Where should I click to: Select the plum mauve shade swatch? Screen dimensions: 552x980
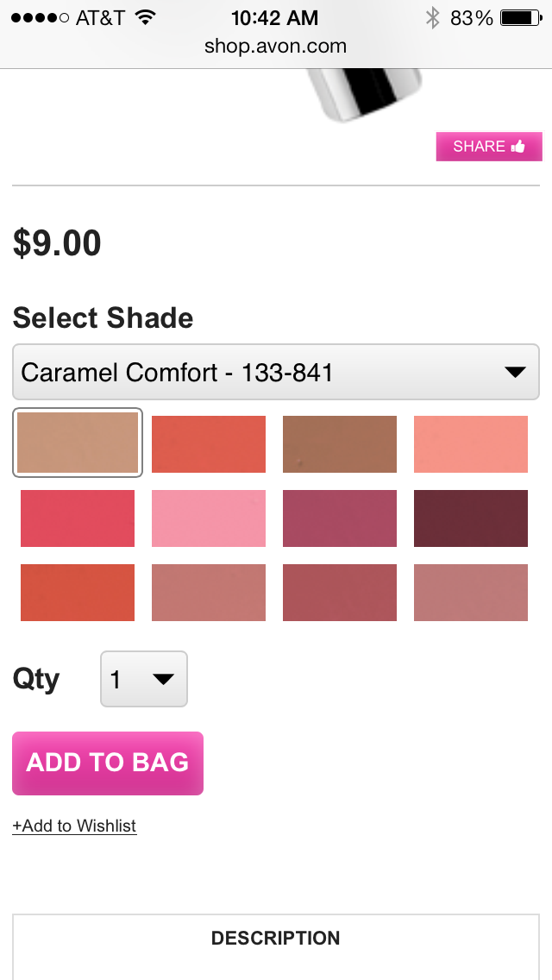click(340, 518)
